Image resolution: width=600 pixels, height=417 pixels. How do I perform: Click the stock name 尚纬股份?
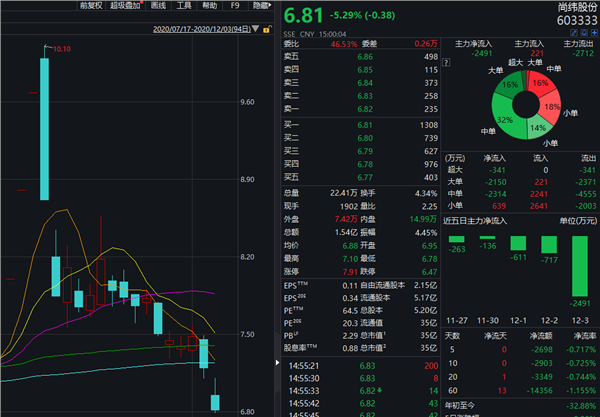tap(577, 7)
